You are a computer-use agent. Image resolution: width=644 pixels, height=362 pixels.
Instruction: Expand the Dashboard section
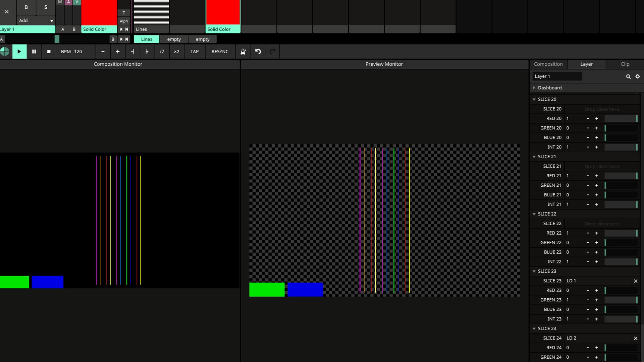(x=534, y=88)
